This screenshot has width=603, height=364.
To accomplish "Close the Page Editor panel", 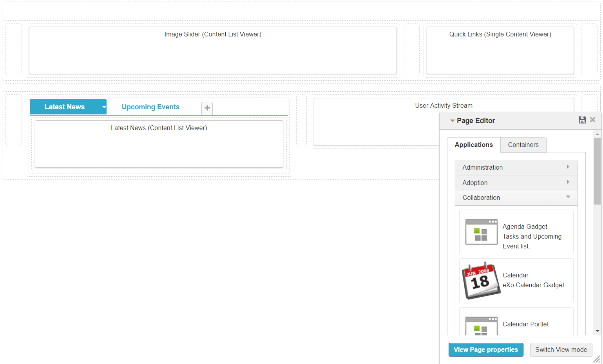I will (592, 120).
